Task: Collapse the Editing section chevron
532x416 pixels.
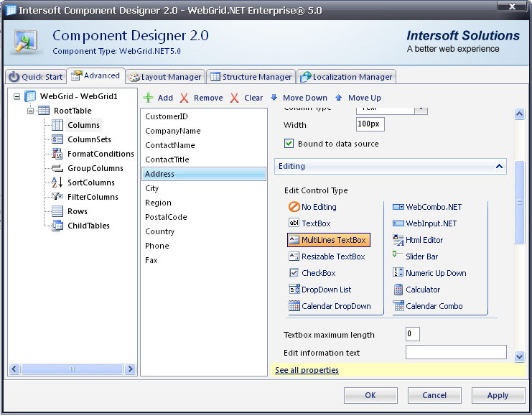Action: 499,166
